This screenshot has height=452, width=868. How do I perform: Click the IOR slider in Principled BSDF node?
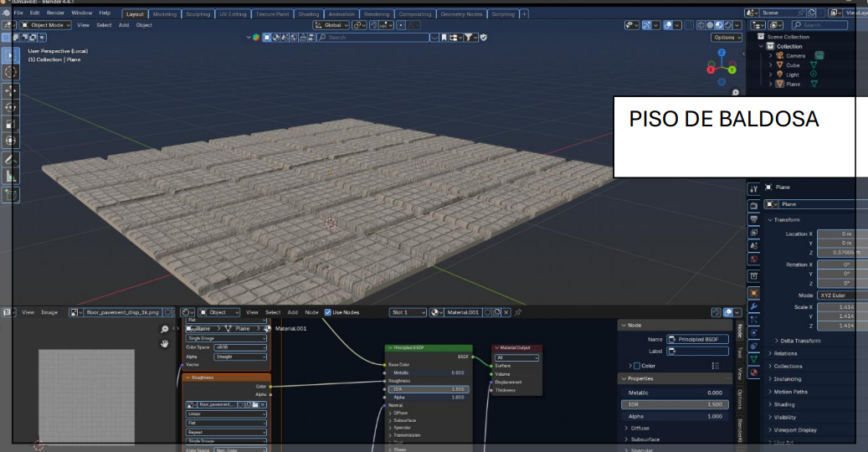point(428,389)
